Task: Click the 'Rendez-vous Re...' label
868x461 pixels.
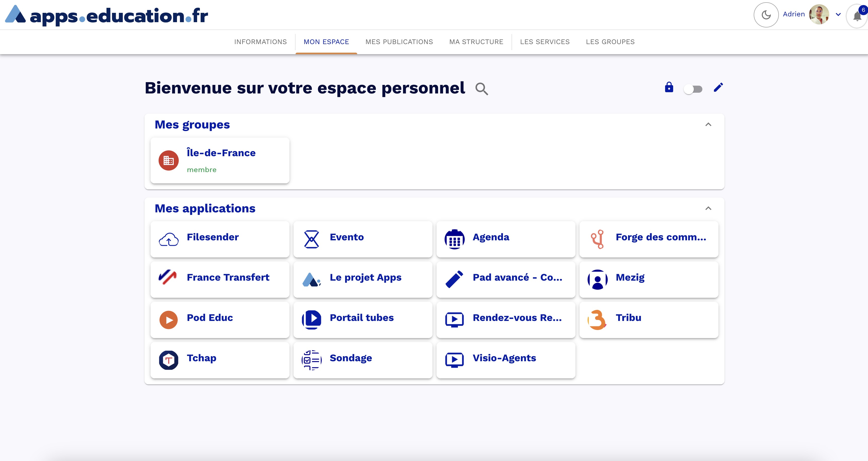Action: click(x=517, y=318)
